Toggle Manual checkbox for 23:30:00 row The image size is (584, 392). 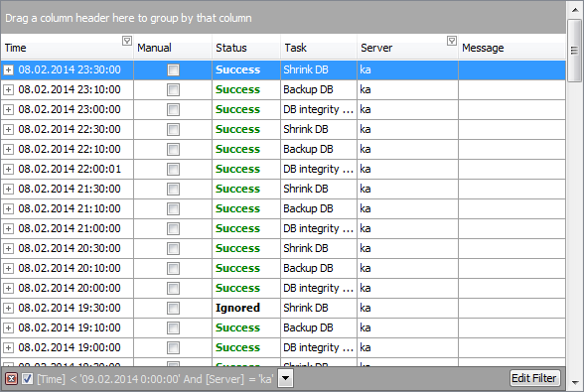(173, 69)
